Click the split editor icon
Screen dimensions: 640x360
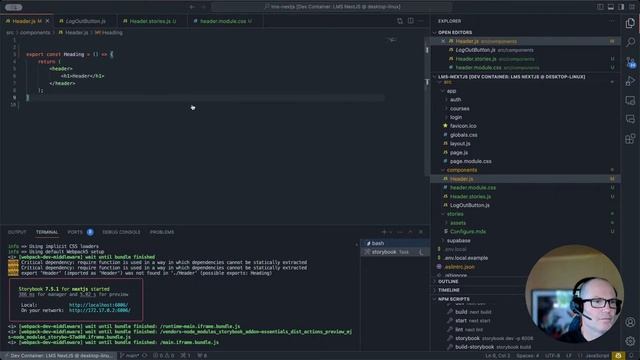pyautogui.click(x=411, y=21)
